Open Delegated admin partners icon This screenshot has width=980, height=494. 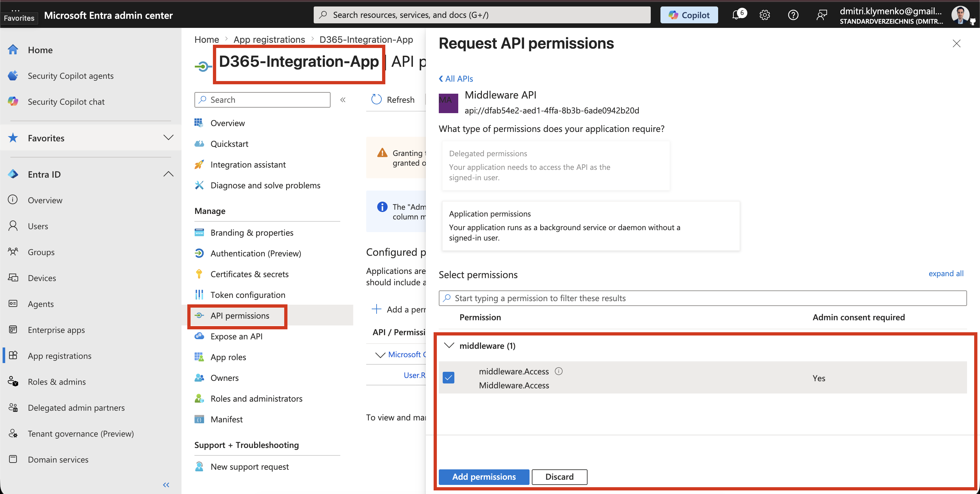13,407
